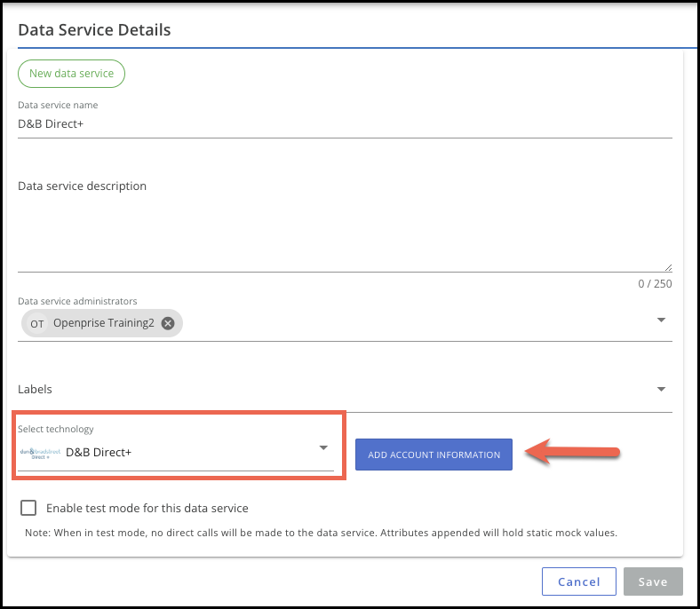The image size is (700, 609).
Task: Click the OT avatar in administrator chip
Action: click(37, 323)
